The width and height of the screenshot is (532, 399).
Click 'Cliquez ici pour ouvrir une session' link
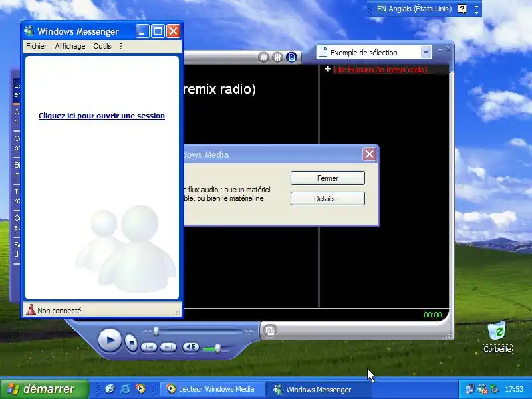click(102, 116)
